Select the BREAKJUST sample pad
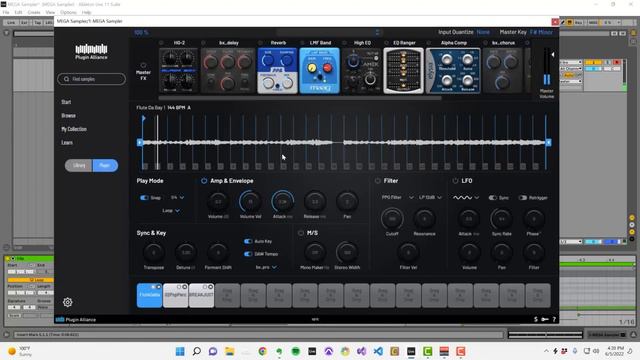Image resolution: width=640 pixels, height=360 pixels. 201,295
